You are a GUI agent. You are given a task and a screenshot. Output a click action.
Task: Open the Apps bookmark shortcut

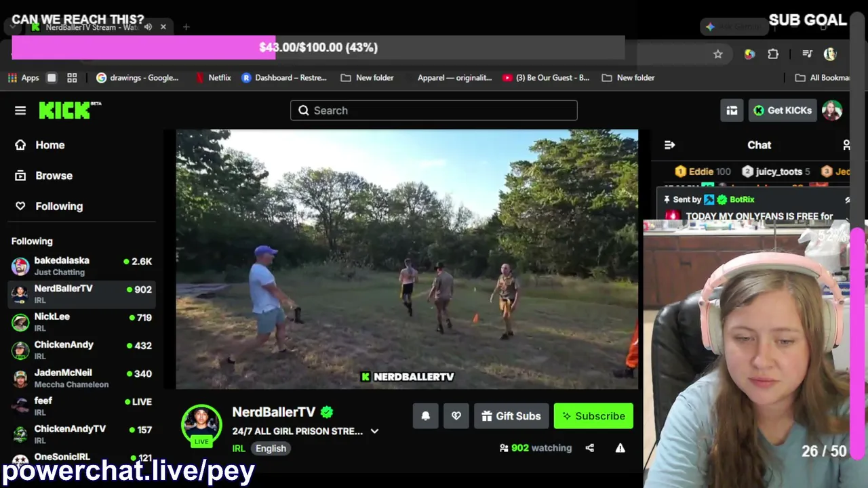tap(24, 78)
